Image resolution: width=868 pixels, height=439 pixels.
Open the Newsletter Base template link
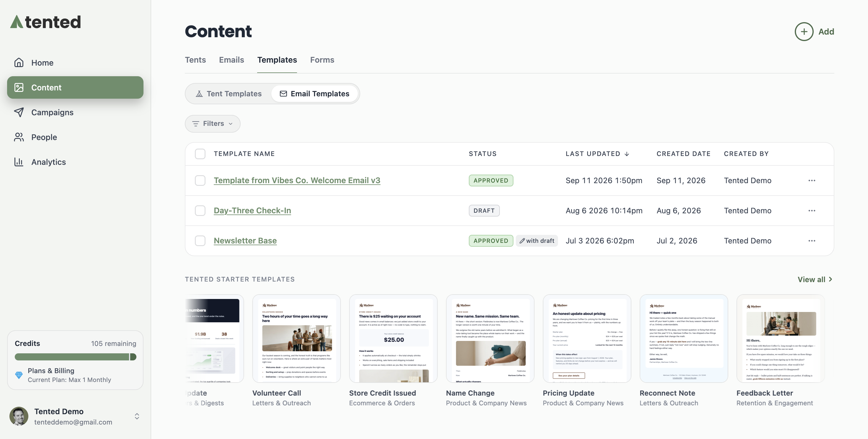(x=245, y=241)
